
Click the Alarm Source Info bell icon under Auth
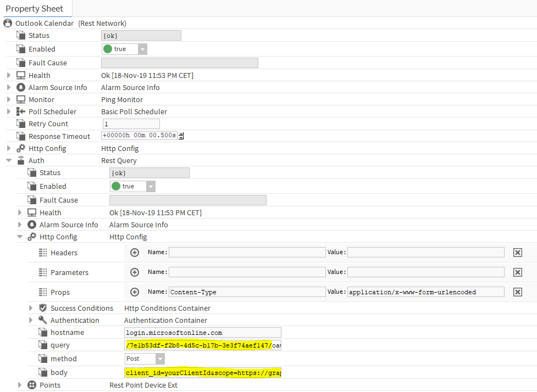point(32,225)
